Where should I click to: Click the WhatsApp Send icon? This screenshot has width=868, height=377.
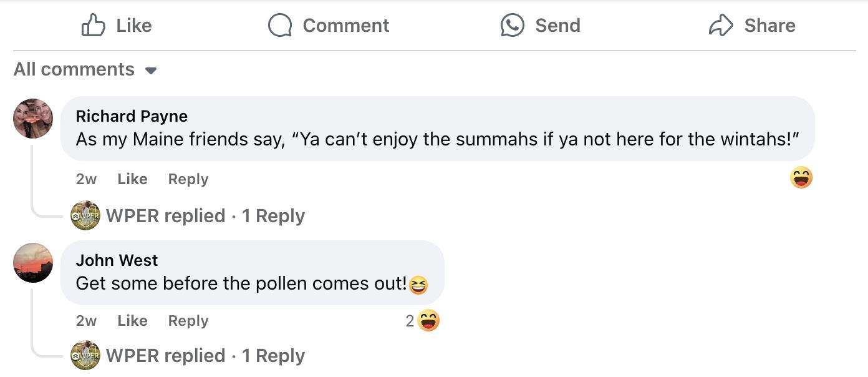tap(513, 26)
